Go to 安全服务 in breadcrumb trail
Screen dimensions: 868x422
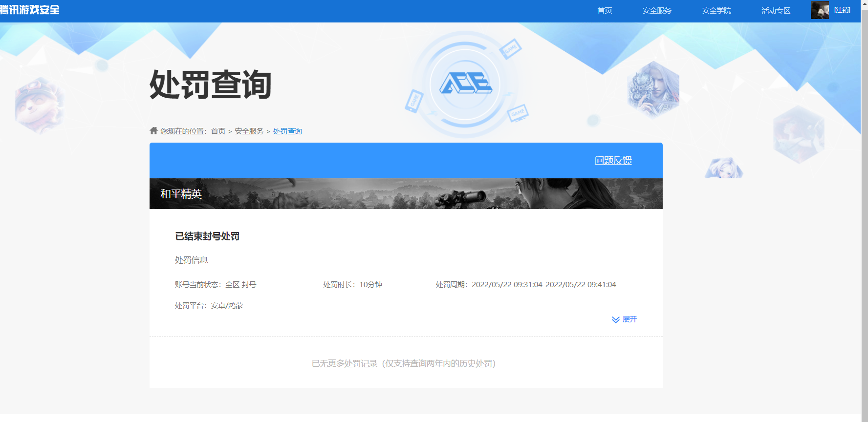(249, 131)
